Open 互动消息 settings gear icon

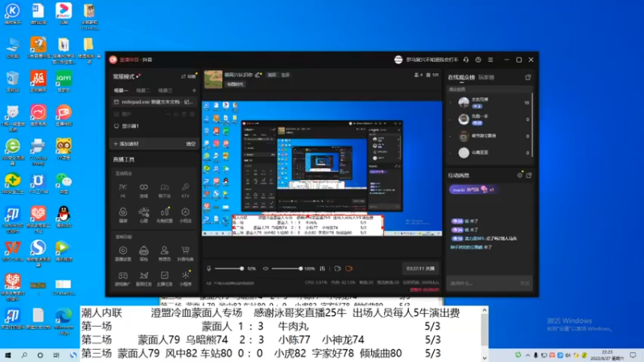519,175
